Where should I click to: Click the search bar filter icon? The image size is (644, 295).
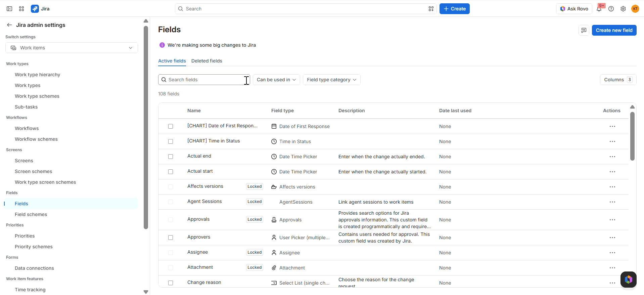click(x=431, y=9)
